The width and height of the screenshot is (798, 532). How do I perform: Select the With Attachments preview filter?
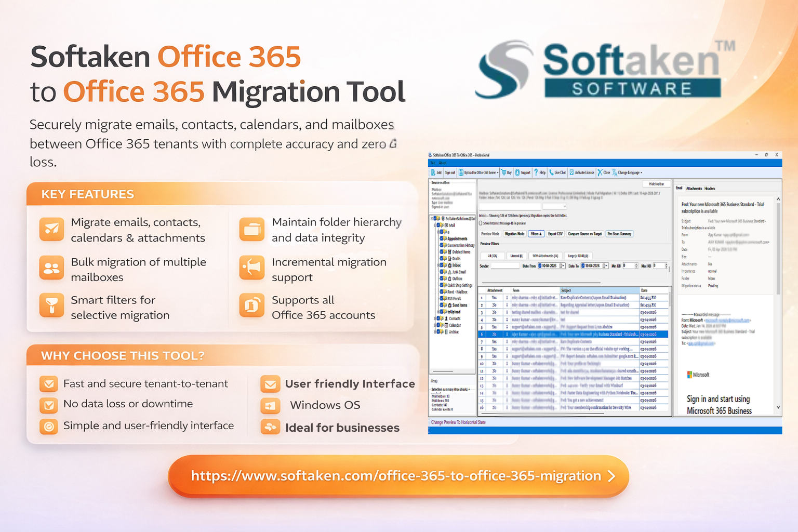[545, 256]
